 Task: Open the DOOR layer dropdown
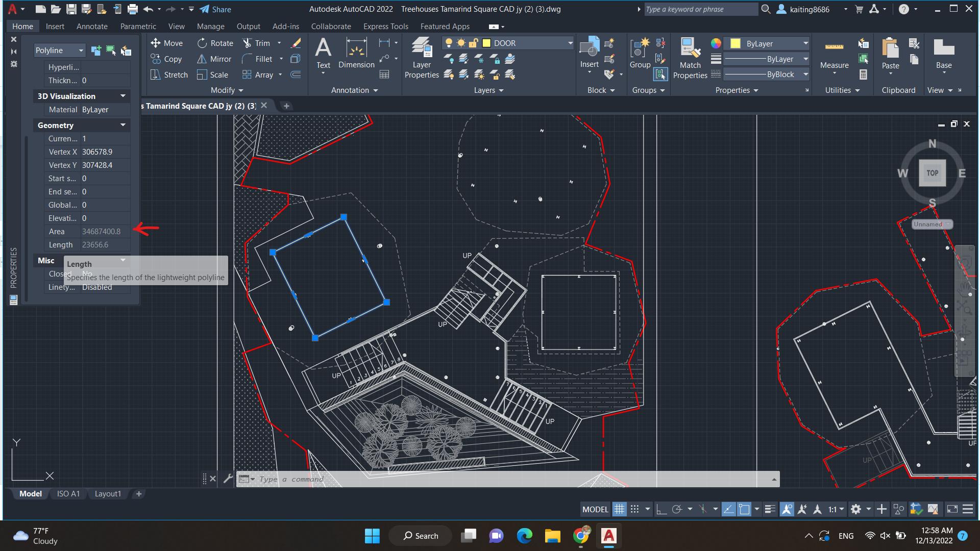point(570,43)
